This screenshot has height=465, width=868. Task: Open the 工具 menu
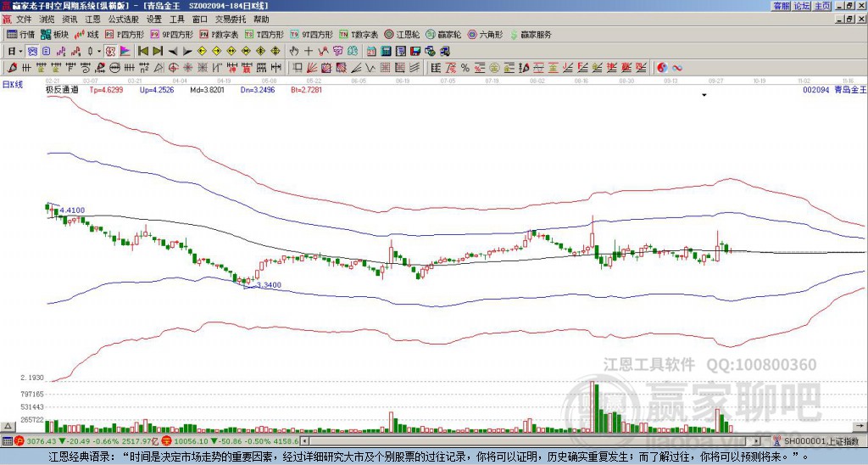[176, 20]
